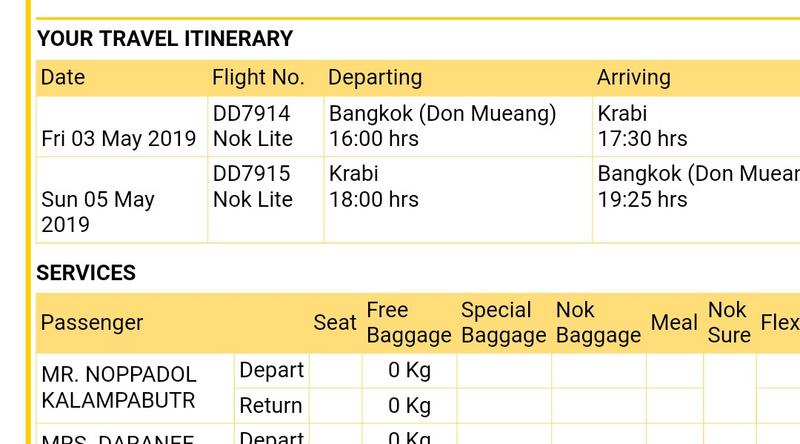Select the Free Baggage column header

[409, 323]
